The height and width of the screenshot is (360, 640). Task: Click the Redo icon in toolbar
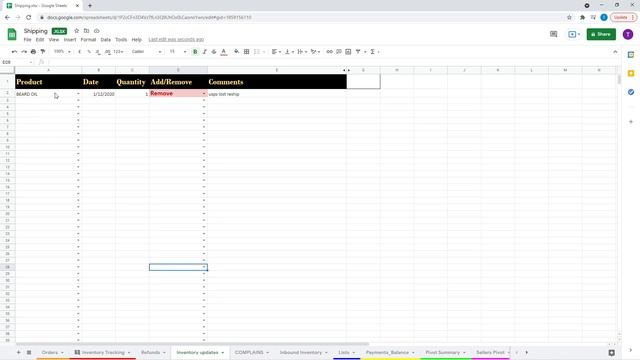point(24,52)
